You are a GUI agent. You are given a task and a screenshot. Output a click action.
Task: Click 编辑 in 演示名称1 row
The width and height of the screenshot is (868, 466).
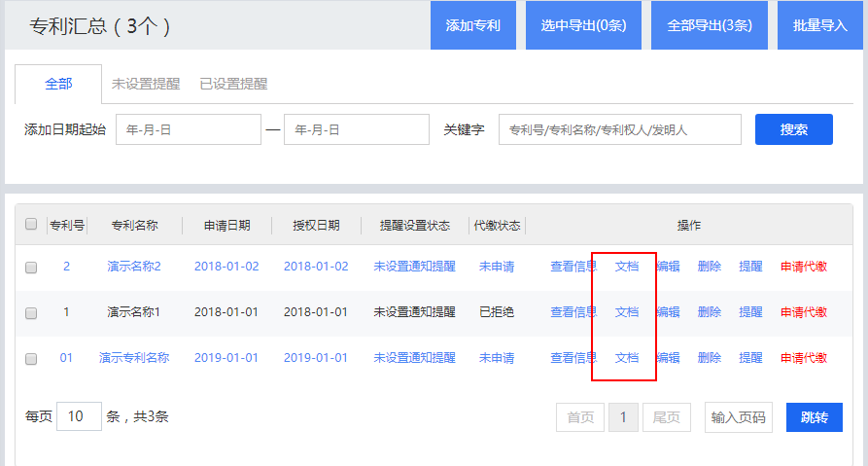(668, 312)
